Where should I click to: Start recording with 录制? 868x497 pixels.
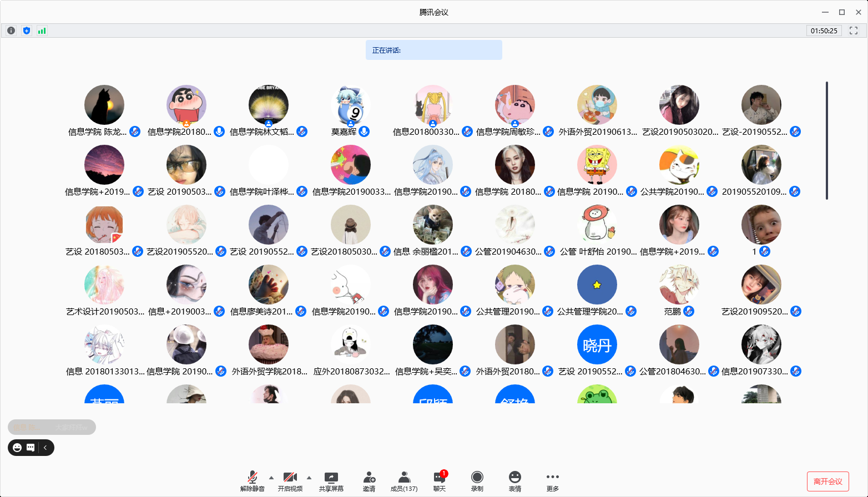click(x=477, y=481)
